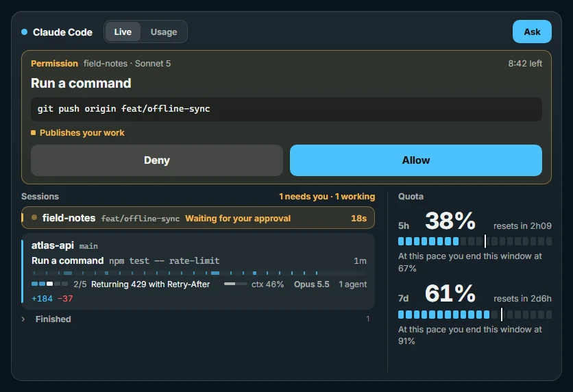The height and width of the screenshot is (392, 573).
Task: Click the Ask button
Action: (532, 32)
